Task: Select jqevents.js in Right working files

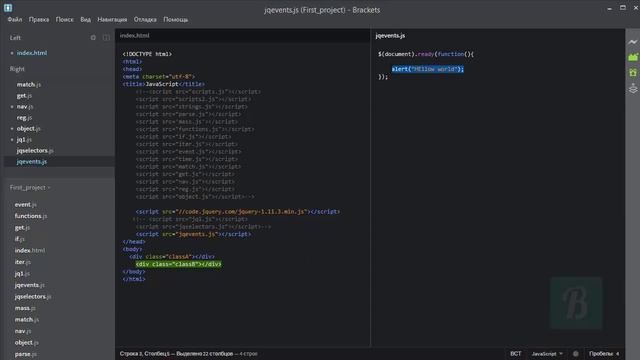Action: click(x=32, y=162)
